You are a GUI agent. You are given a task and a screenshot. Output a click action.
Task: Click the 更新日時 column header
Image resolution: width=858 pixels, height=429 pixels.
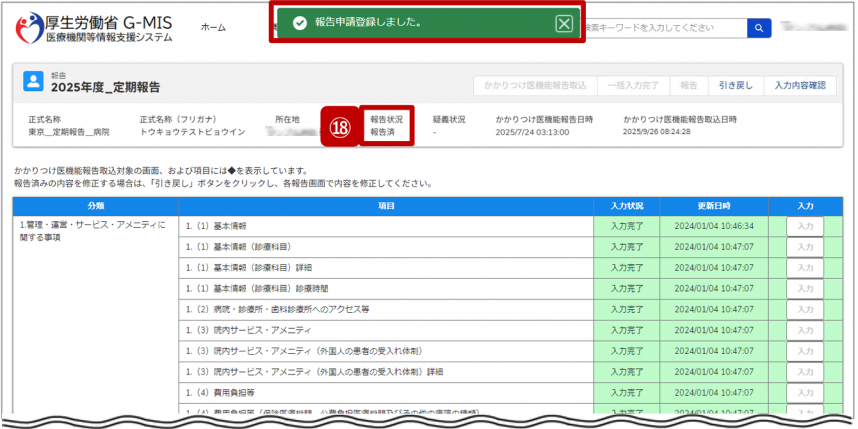(714, 206)
